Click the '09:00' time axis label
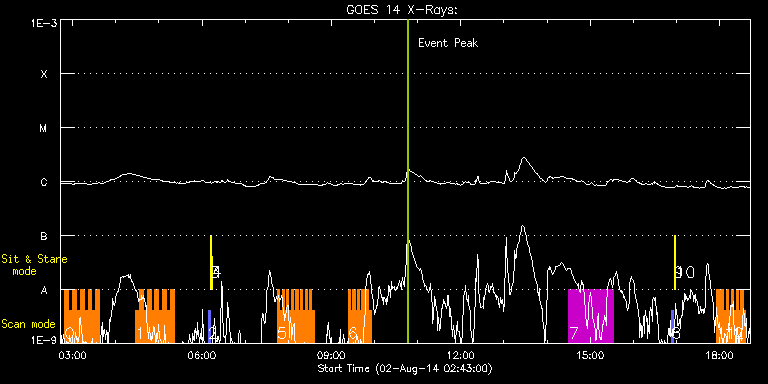Viewport: 768px width, 384px height. 331,355
